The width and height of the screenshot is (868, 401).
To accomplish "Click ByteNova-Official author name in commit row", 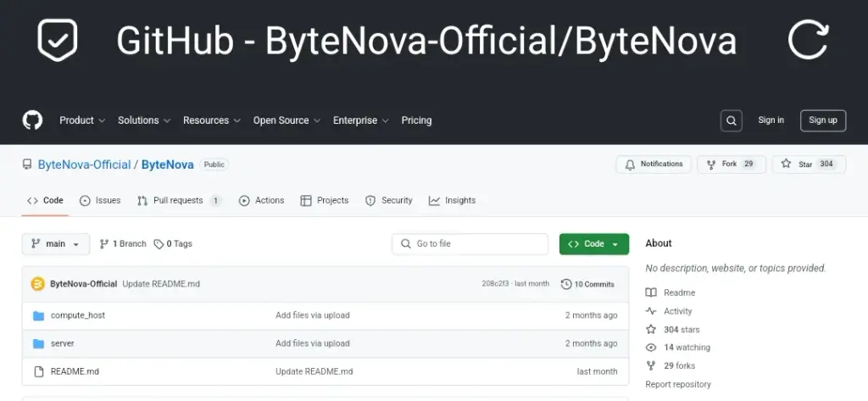I will pos(84,284).
